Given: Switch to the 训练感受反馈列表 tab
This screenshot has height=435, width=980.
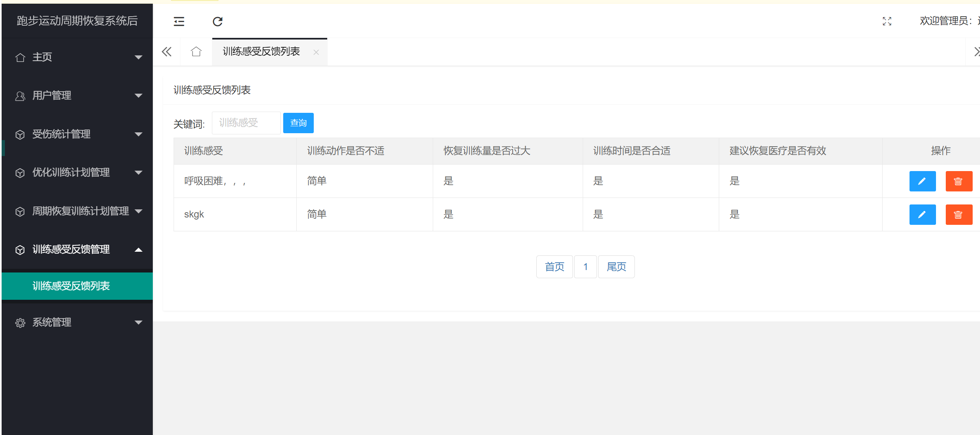Looking at the screenshot, I should pyautogui.click(x=261, y=52).
